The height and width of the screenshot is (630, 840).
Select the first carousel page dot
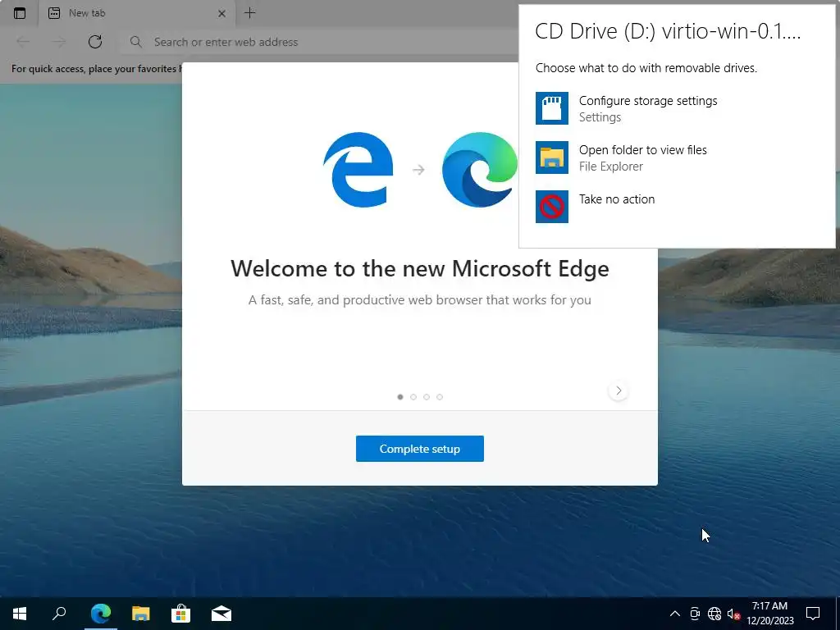coord(400,397)
